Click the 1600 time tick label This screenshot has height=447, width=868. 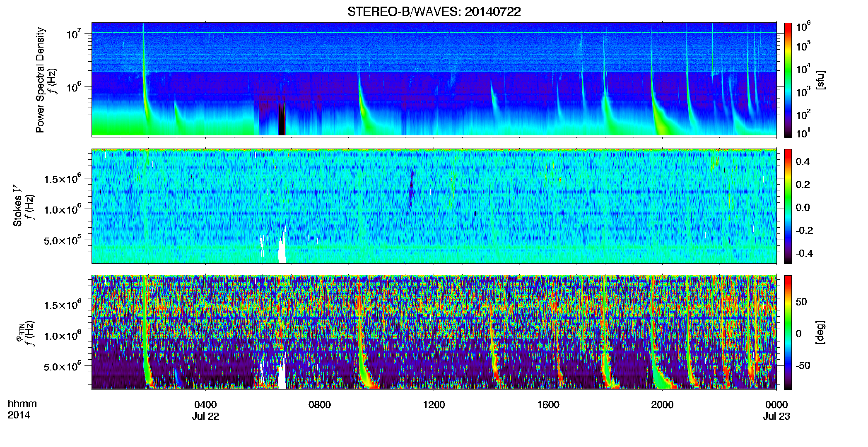(548, 405)
